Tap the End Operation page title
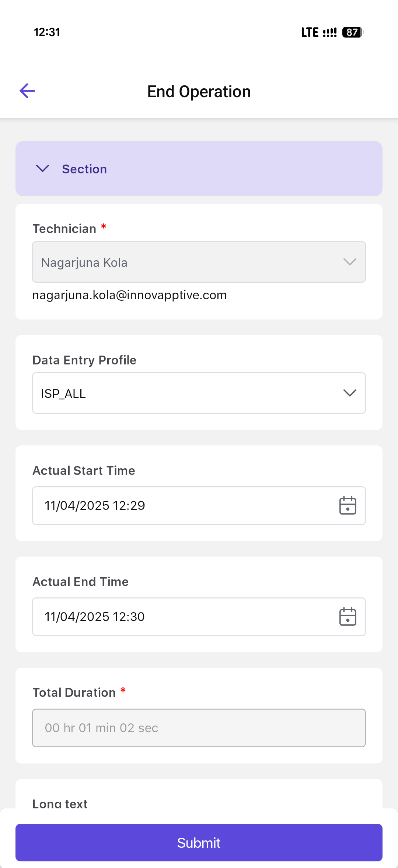398x868 pixels. pyautogui.click(x=199, y=92)
